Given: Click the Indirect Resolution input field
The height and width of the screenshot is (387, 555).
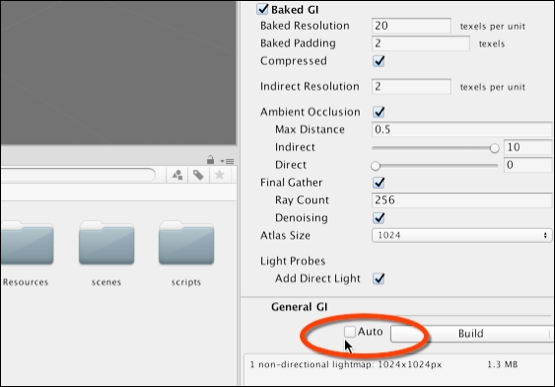Looking at the screenshot, I should [411, 86].
